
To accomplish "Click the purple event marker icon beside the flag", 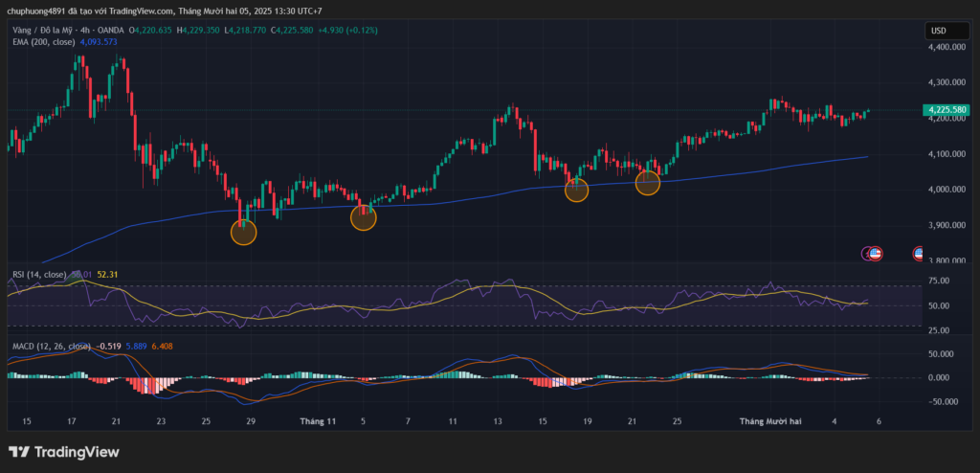I will [866, 254].
